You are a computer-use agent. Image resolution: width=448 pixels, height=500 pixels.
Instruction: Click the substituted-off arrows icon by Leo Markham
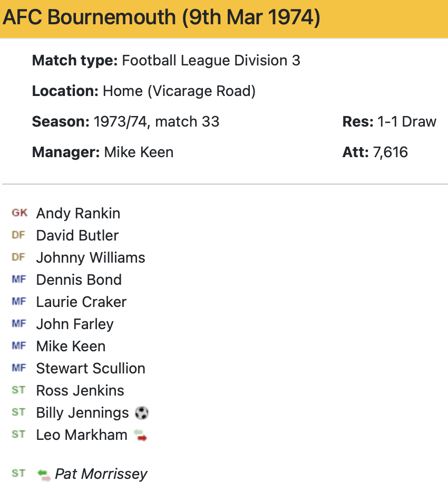(x=140, y=435)
